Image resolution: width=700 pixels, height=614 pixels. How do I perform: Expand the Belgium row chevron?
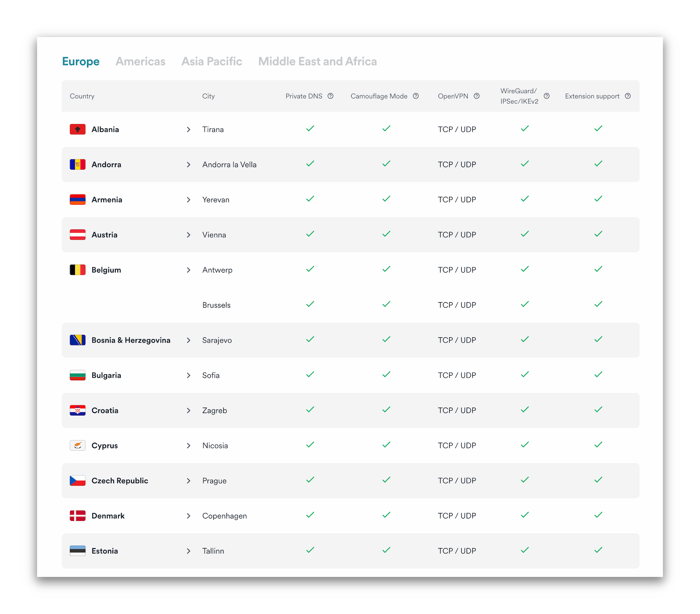[189, 270]
